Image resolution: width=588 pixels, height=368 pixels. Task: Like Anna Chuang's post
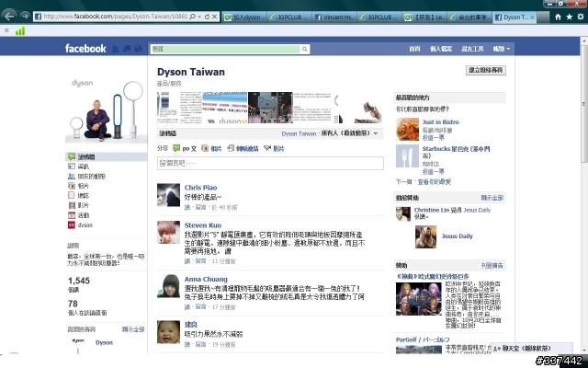(187, 307)
